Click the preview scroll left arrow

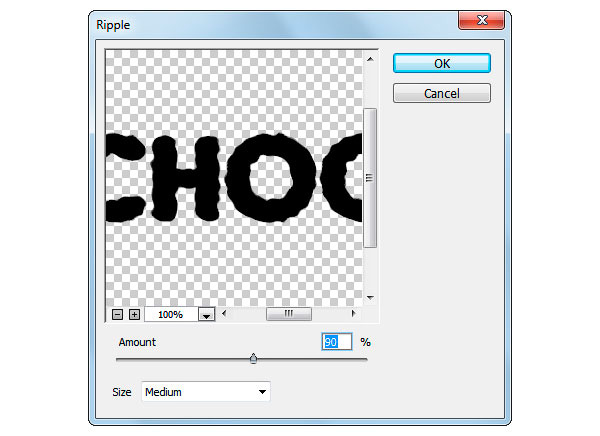pyautogui.click(x=224, y=314)
